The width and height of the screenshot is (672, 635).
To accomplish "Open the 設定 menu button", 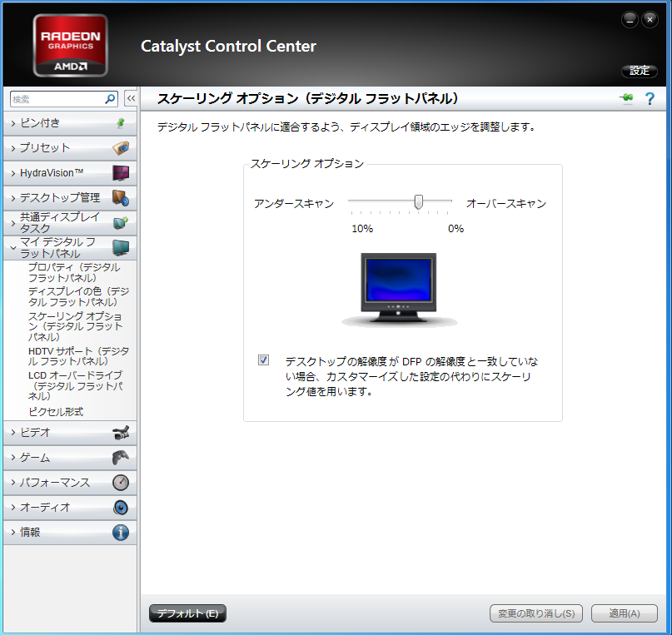I will [640, 71].
